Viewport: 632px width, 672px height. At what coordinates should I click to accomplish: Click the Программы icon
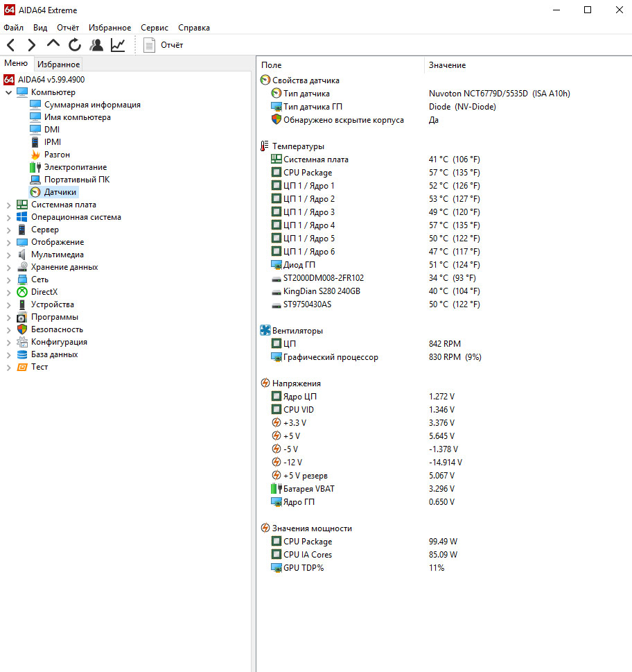pos(22,317)
